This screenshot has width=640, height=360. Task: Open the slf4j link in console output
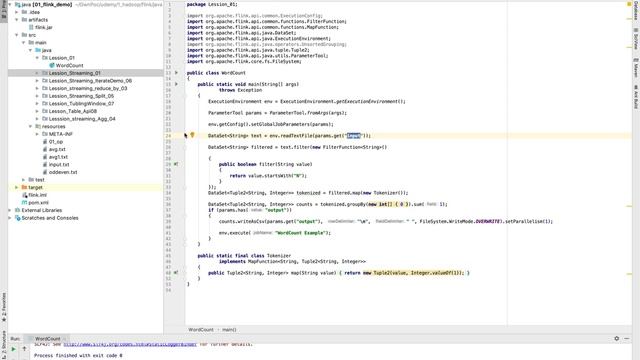(130, 344)
